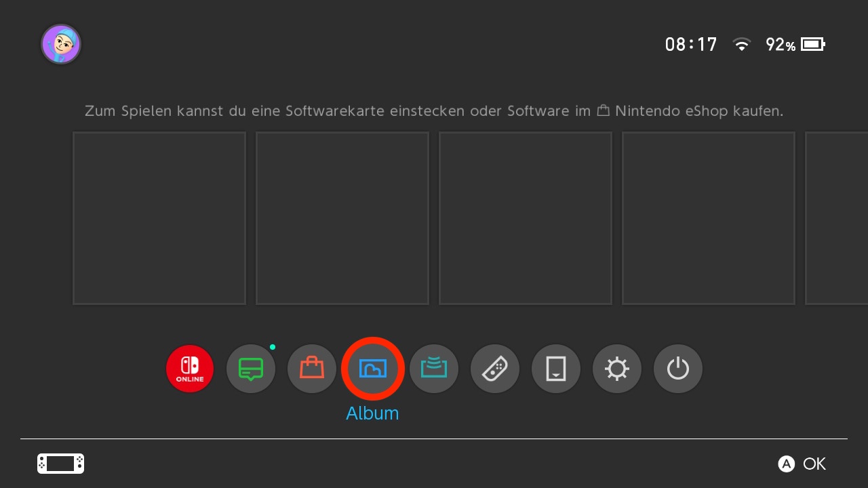The image size is (868, 488).
Task: Select the Sleep Mode power icon
Action: pyautogui.click(x=678, y=369)
